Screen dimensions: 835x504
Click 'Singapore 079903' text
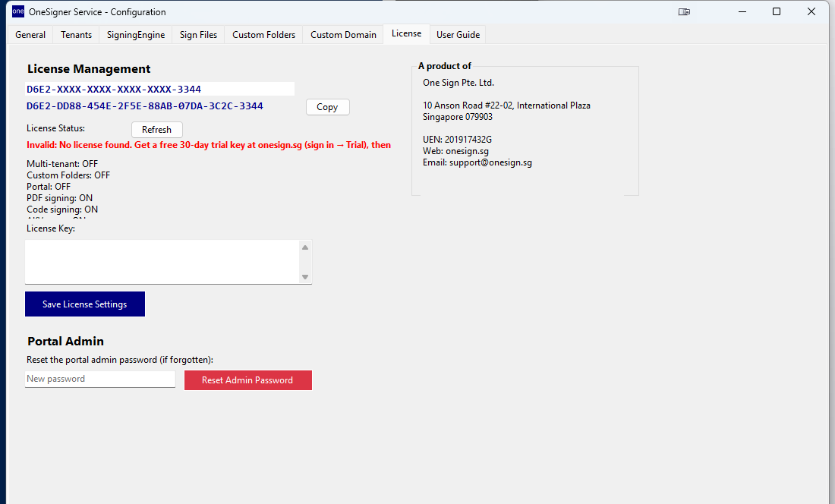pyautogui.click(x=458, y=117)
